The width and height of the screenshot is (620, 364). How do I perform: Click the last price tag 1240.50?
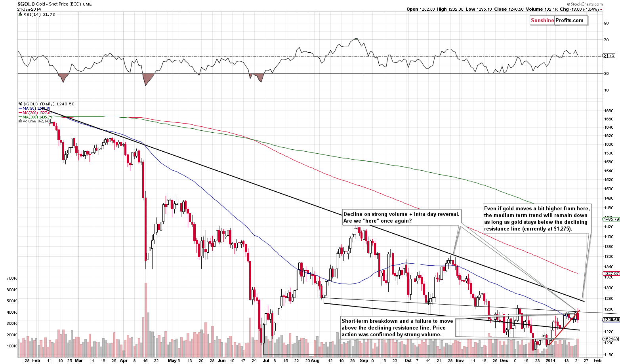click(x=610, y=320)
